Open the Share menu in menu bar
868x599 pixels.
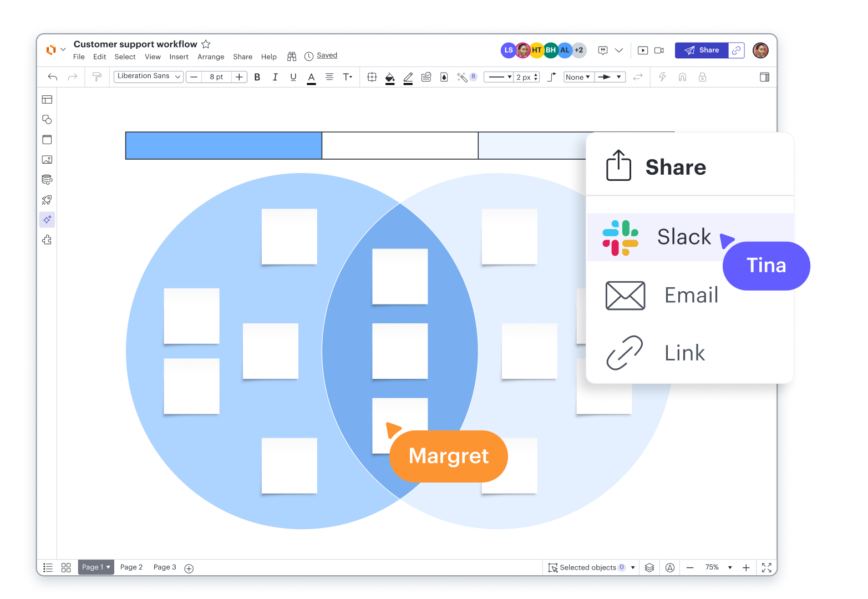point(242,57)
